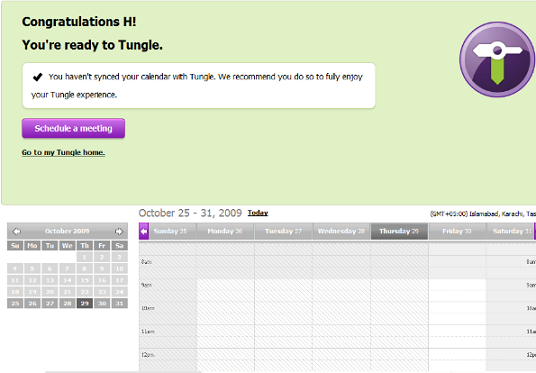This screenshot has height=373, width=536.
Task: Click the Friday 11am time slot
Action: (x=457, y=336)
